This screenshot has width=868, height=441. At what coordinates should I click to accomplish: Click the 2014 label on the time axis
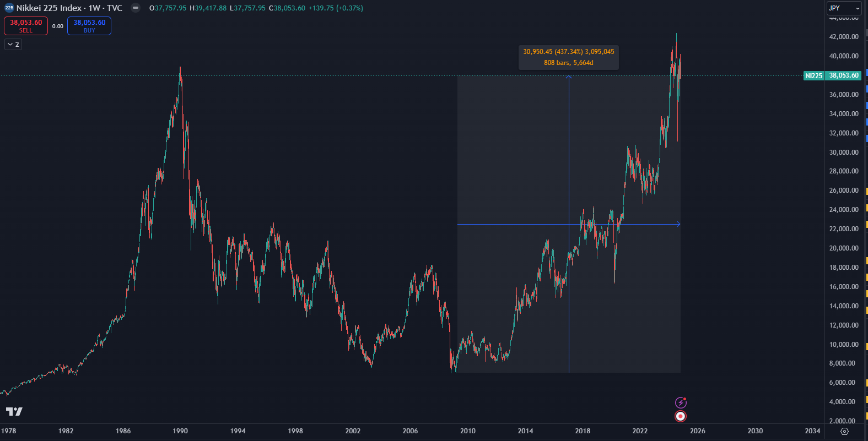click(x=525, y=431)
